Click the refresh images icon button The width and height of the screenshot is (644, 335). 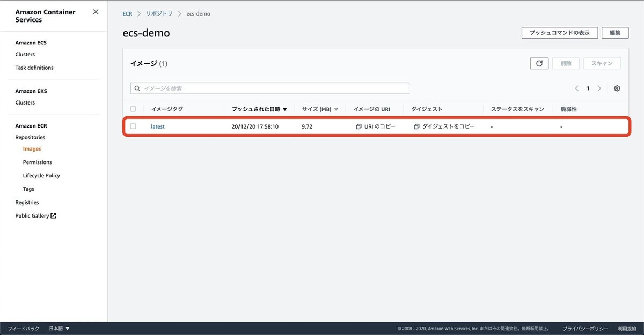[539, 63]
